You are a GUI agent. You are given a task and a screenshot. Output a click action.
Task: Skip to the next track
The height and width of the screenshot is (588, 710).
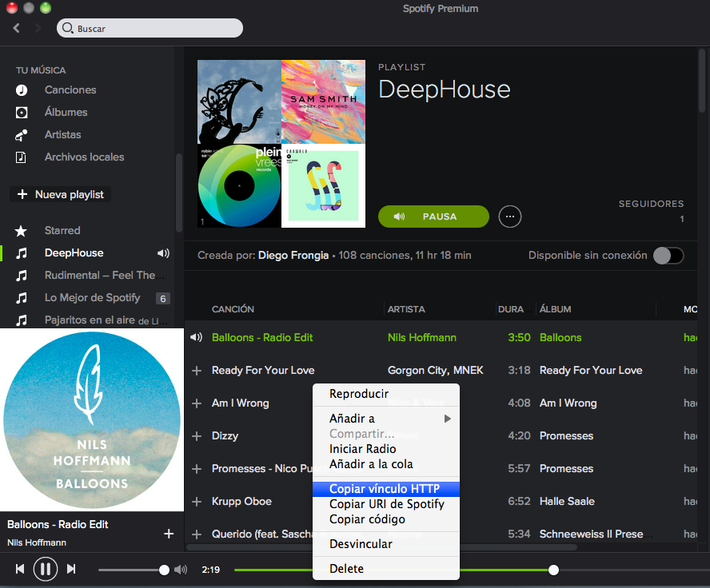point(71,569)
